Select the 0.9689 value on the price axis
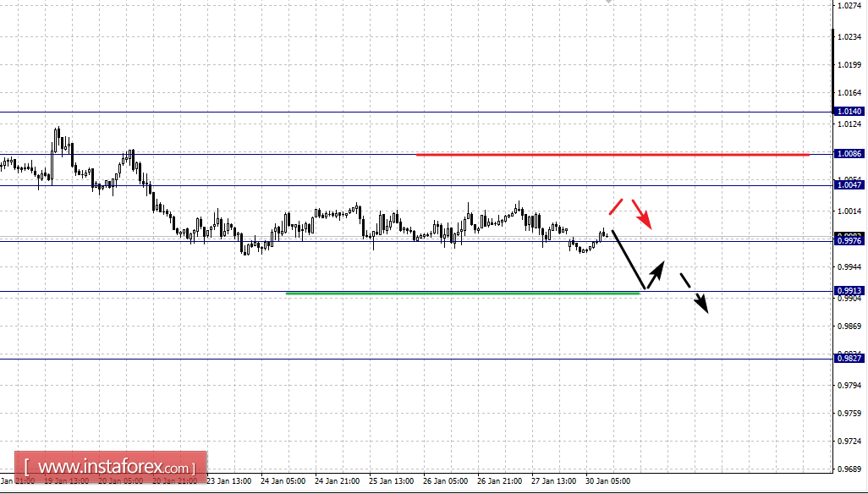This screenshot has width=868, height=494. tap(849, 469)
